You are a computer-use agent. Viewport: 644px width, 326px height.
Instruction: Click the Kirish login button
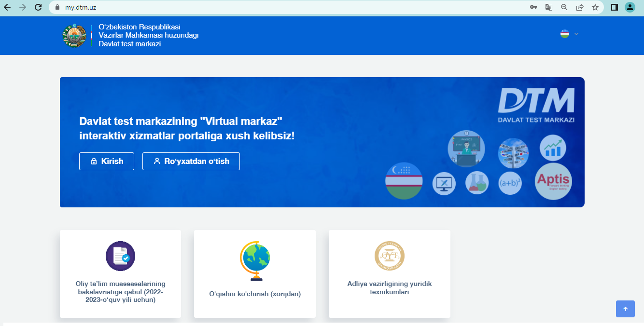107,161
